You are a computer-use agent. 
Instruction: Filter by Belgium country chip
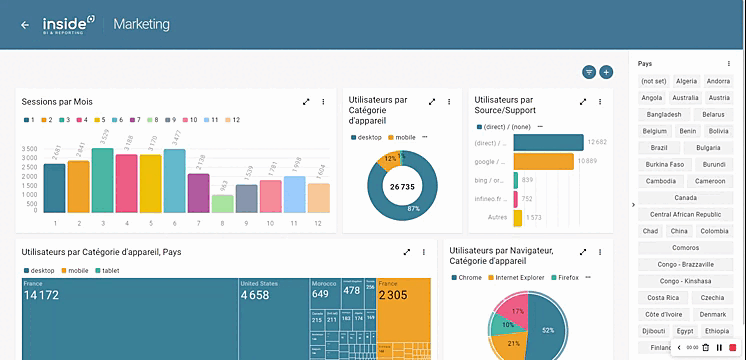coord(654,131)
